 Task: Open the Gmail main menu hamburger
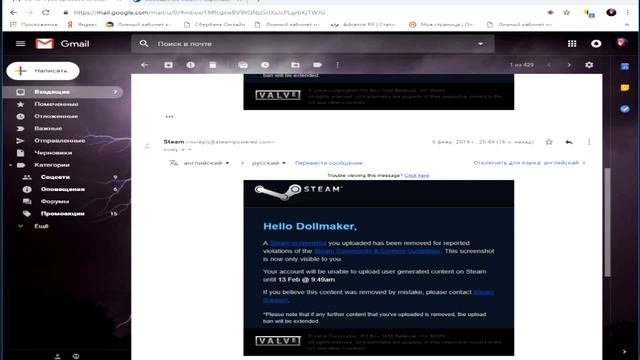tap(20, 43)
